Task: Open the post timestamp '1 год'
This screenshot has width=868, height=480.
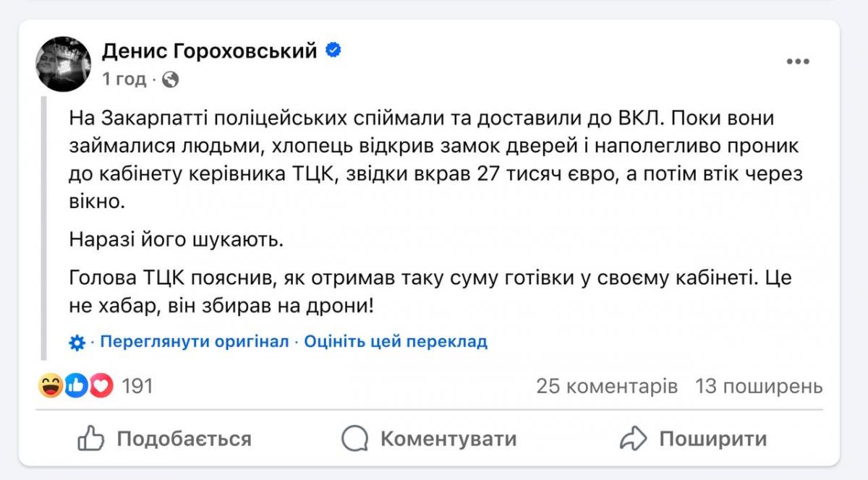Action: point(124,80)
